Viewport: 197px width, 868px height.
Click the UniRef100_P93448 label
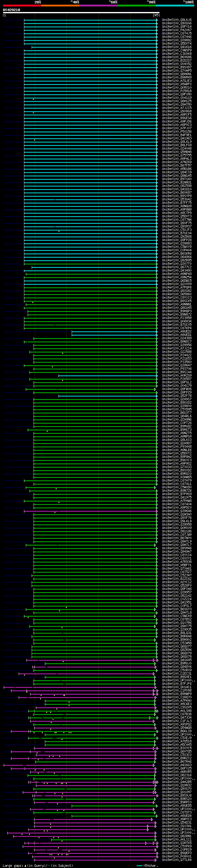click(x=177, y=446)
